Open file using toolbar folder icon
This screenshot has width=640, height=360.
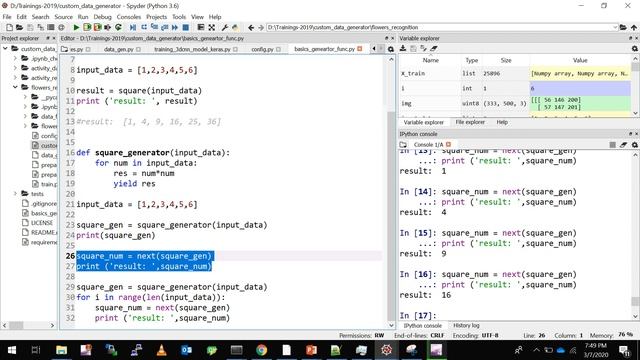(x=19, y=27)
